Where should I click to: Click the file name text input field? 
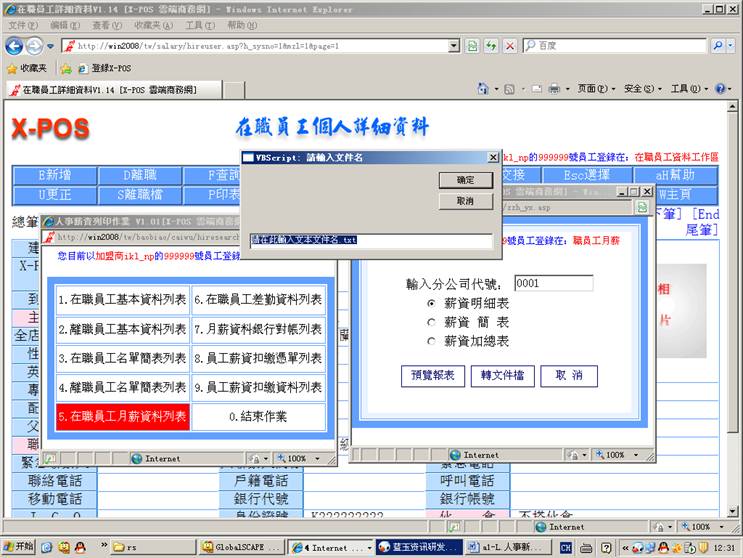pyautogui.click(x=370, y=240)
